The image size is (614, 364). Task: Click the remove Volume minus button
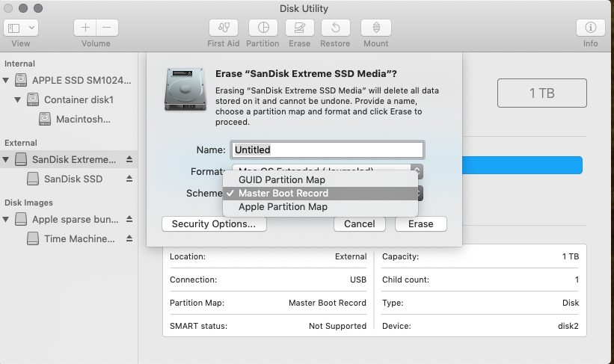107,28
